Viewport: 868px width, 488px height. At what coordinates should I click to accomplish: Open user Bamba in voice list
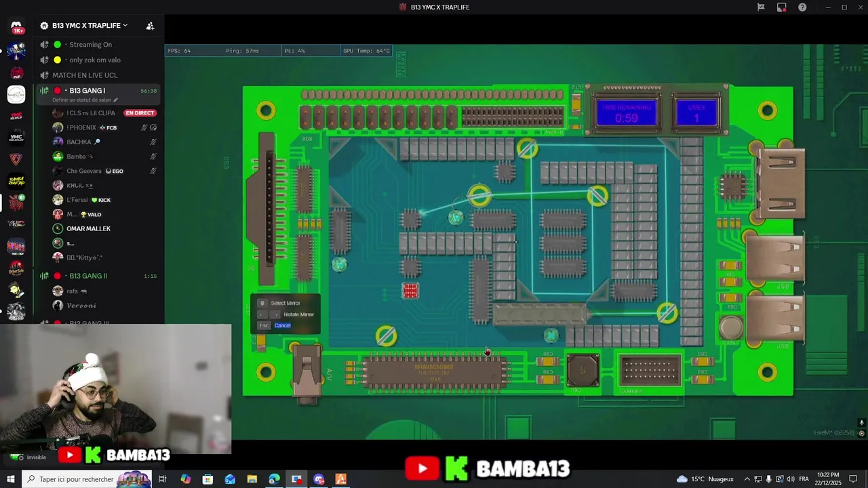click(x=105, y=157)
